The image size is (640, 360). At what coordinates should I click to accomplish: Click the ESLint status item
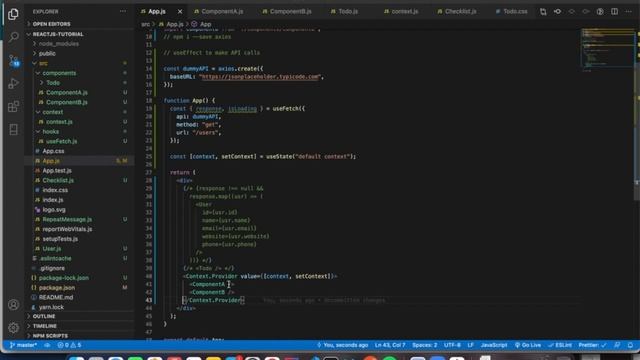point(560,345)
